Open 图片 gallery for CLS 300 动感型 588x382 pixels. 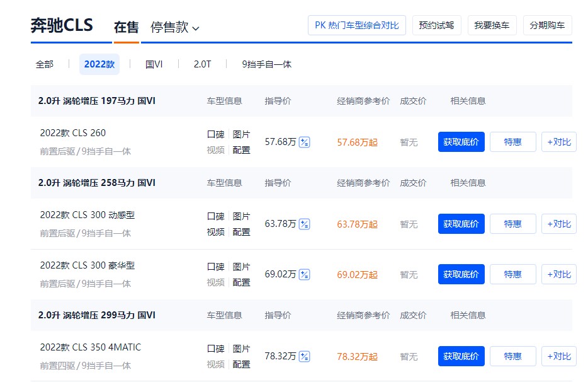click(241, 216)
